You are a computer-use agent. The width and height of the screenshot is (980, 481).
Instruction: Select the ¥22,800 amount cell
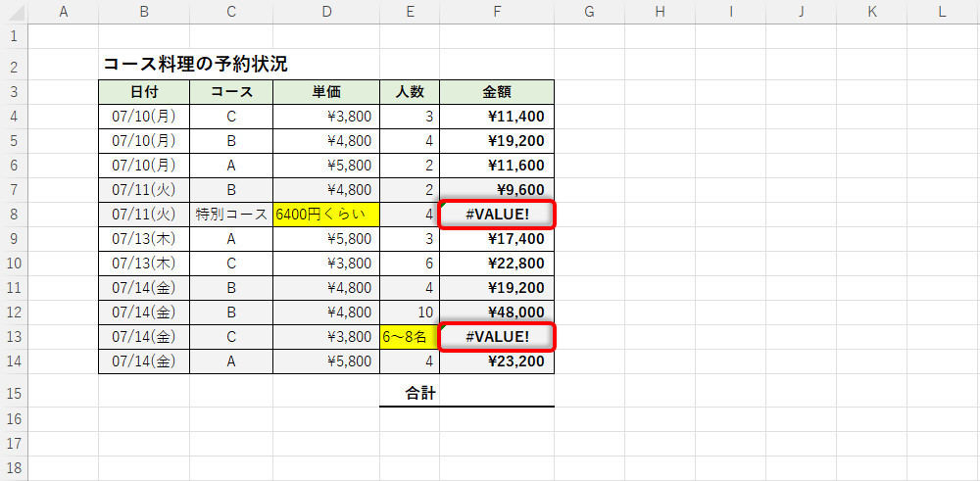tap(497, 264)
